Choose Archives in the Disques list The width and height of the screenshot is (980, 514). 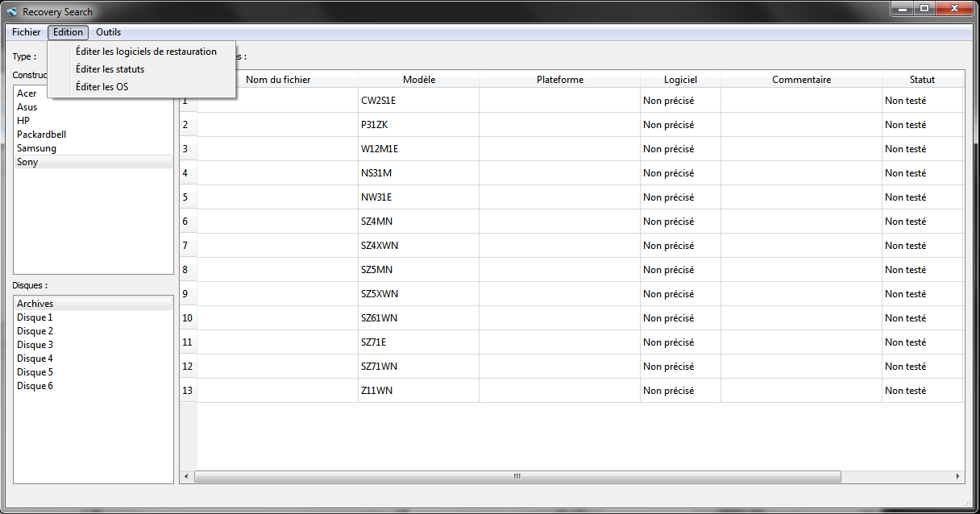35,304
